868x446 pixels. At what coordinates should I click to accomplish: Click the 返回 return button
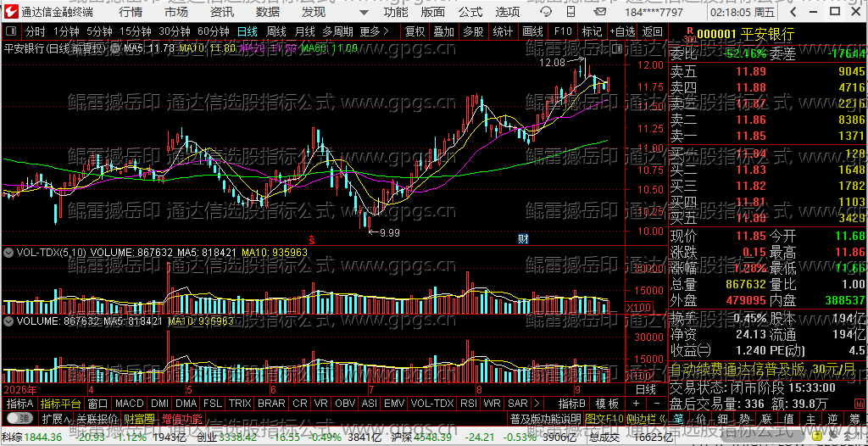[652, 32]
